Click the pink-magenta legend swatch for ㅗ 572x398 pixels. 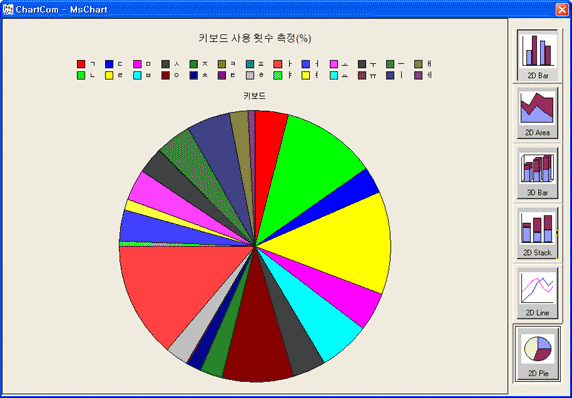point(334,64)
